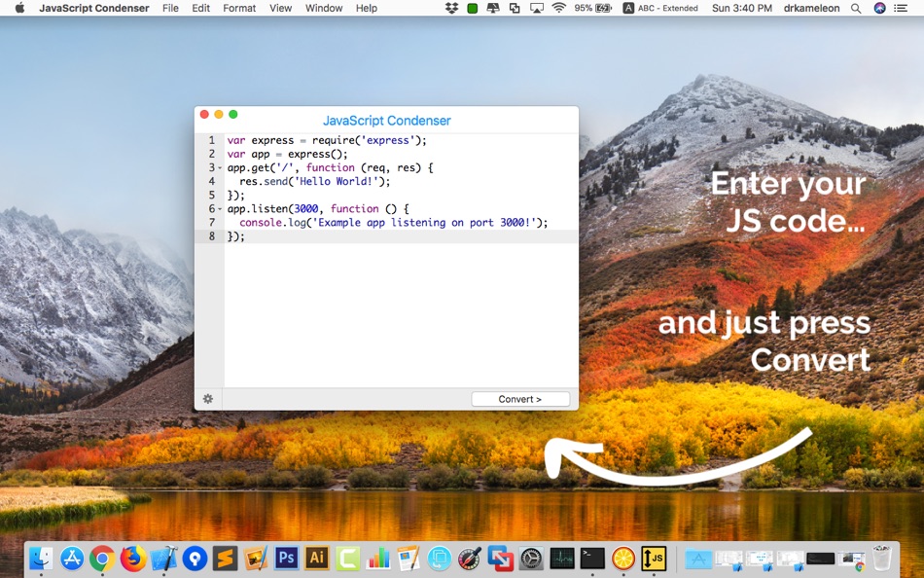Open Camtasia from the Dock

(347, 558)
